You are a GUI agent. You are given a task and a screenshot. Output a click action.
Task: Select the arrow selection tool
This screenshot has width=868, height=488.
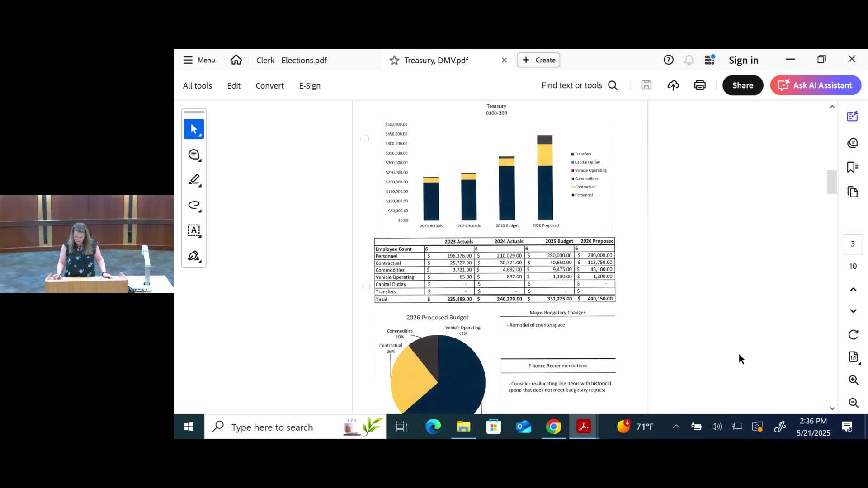193,129
